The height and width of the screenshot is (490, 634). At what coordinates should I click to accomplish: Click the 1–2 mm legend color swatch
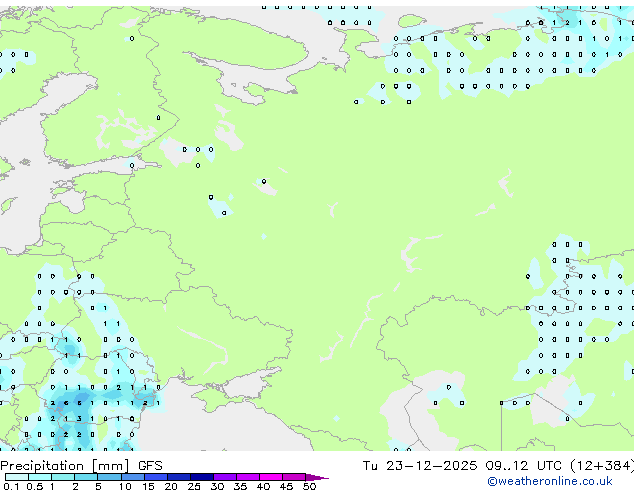pyautogui.click(x=63, y=477)
